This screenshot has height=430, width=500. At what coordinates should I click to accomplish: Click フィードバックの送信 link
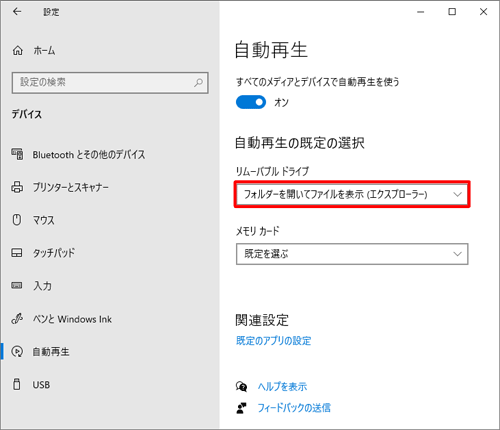click(294, 408)
